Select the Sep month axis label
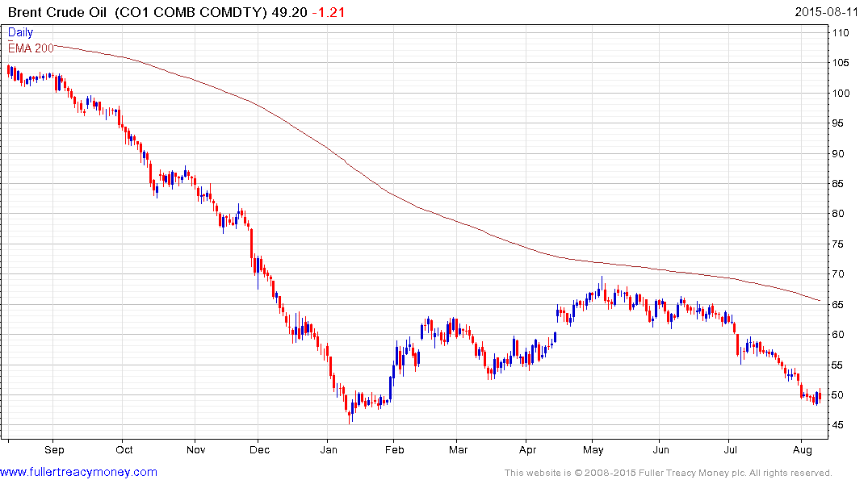This screenshot has width=868, height=484. [x=54, y=449]
